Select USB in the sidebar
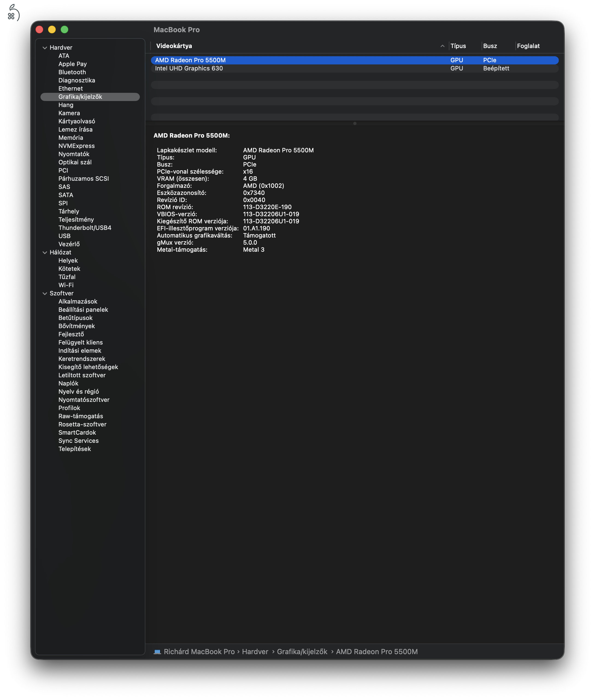Viewport: 595px width, 700px height. tap(64, 236)
